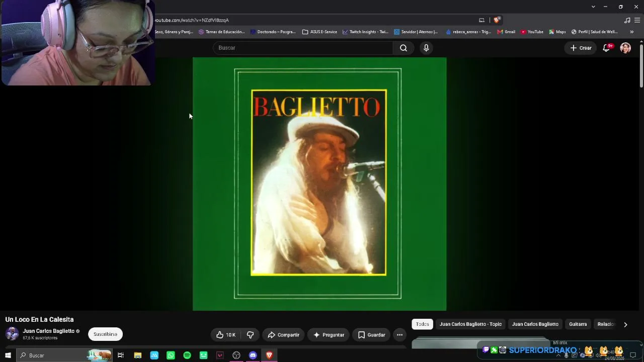This screenshot has width=644, height=362.
Task: Dislike the video with thumbs down
Action: click(250, 335)
